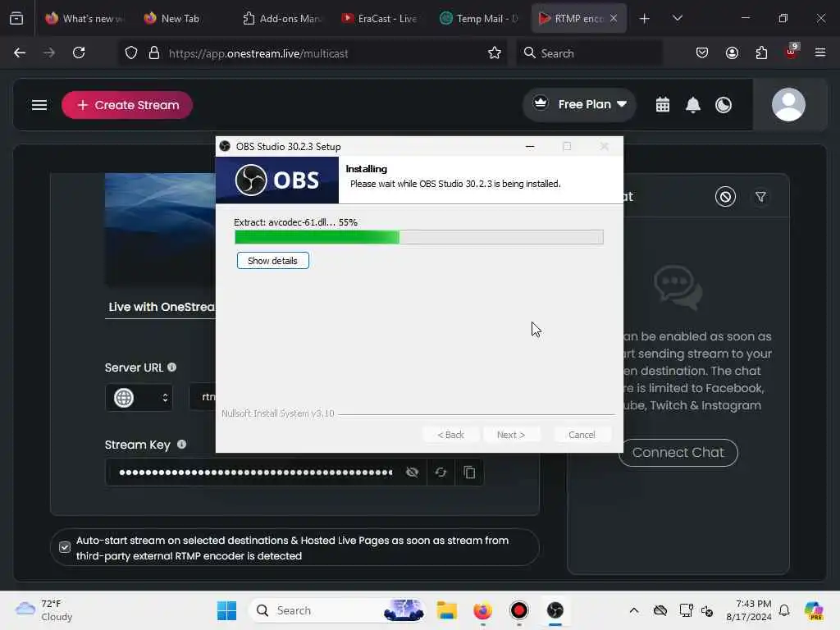Minimize the OBS Studio Setup window

pos(530,146)
